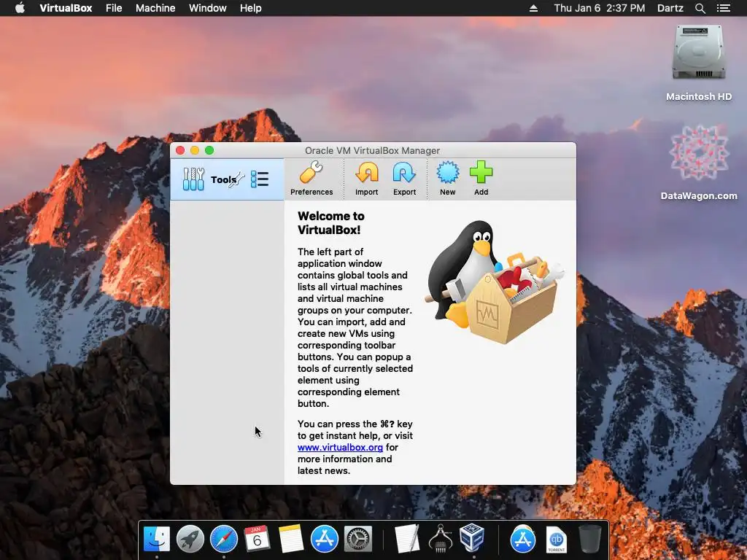
Task: Open the Help menu
Action: click(x=251, y=8)
